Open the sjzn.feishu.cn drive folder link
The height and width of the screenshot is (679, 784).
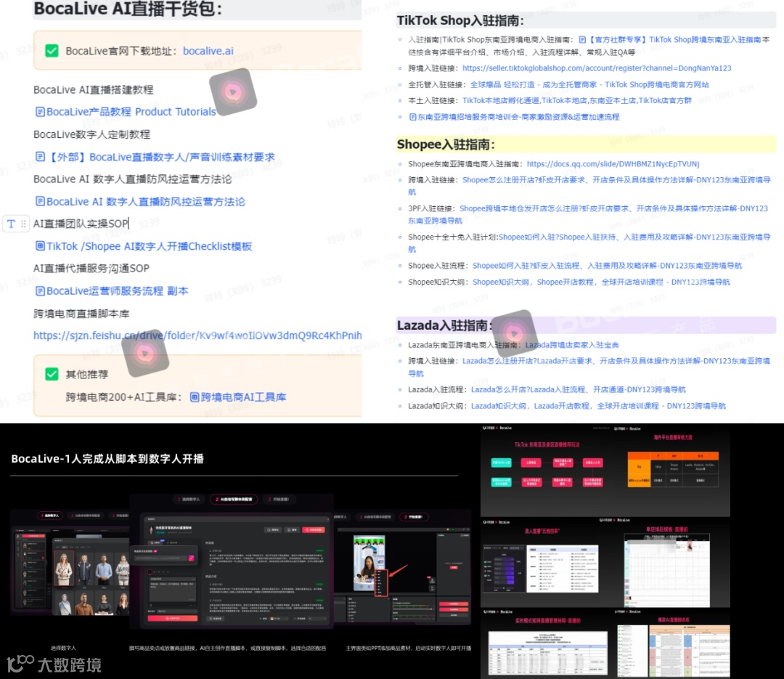[x=197, y=336]
